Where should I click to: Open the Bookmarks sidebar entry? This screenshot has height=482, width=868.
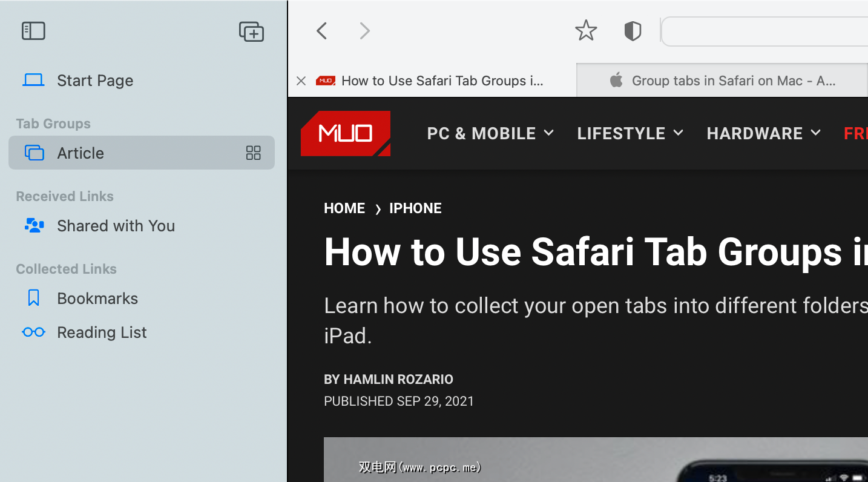coord(97,298)
